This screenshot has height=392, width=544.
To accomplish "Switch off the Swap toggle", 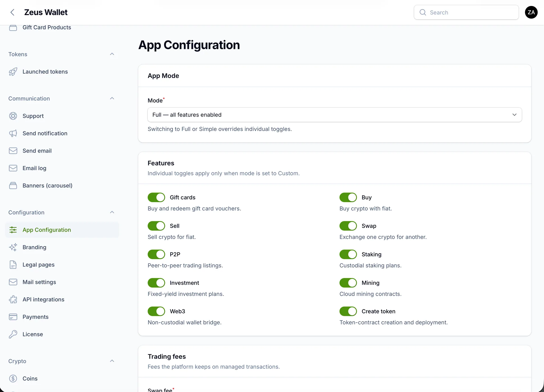I will point(348,226).
